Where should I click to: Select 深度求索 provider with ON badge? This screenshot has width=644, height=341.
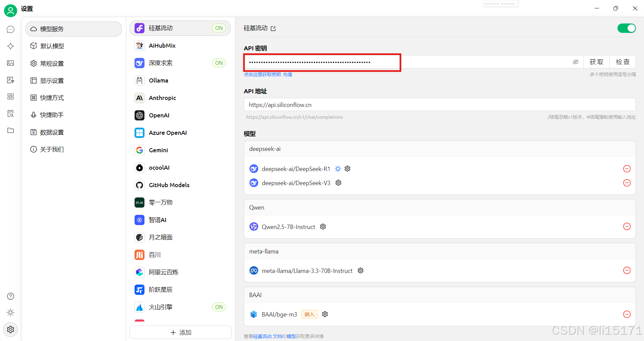(x=180, y=63)
